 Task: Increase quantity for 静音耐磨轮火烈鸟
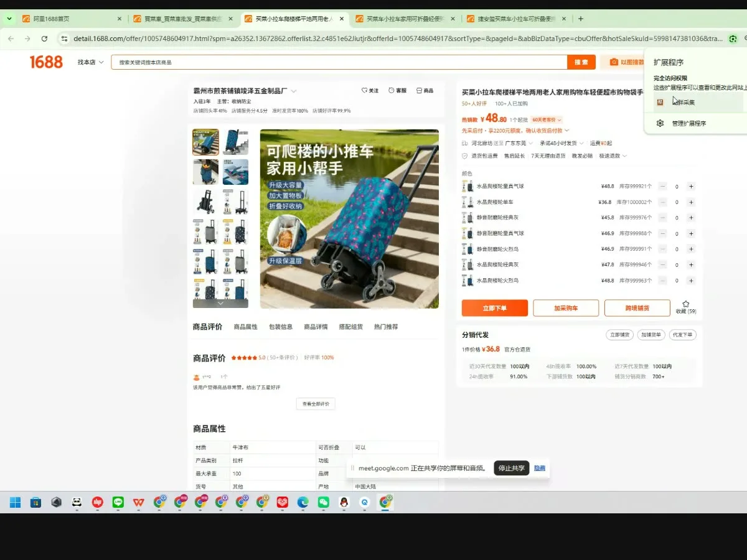(x=691, y=249)
